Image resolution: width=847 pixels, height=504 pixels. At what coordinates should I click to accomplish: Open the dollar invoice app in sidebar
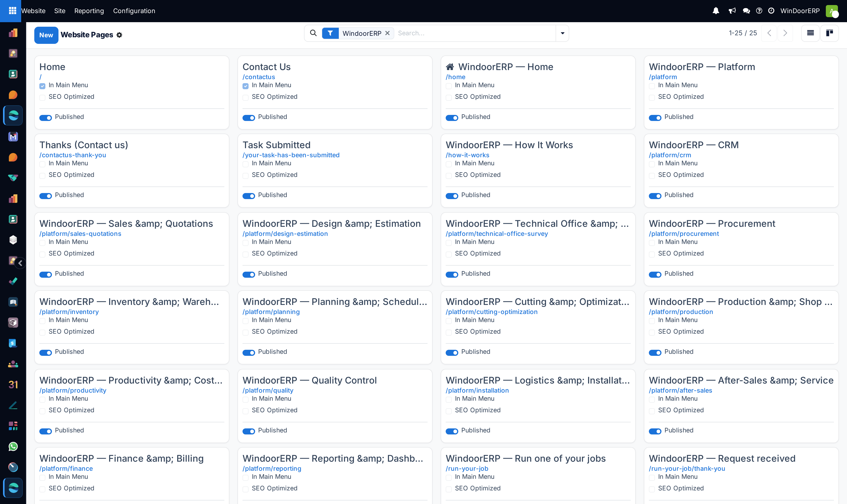click(13, 343)
